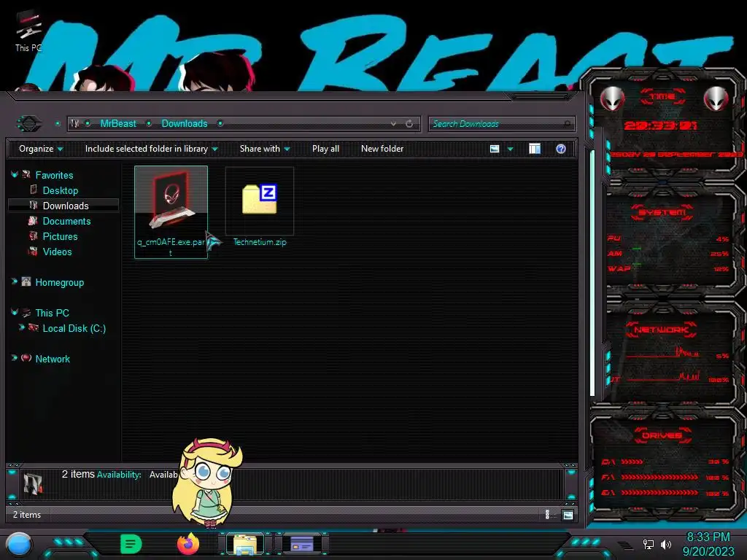Refresh the Downloads folder view

[x=409, y=124]
